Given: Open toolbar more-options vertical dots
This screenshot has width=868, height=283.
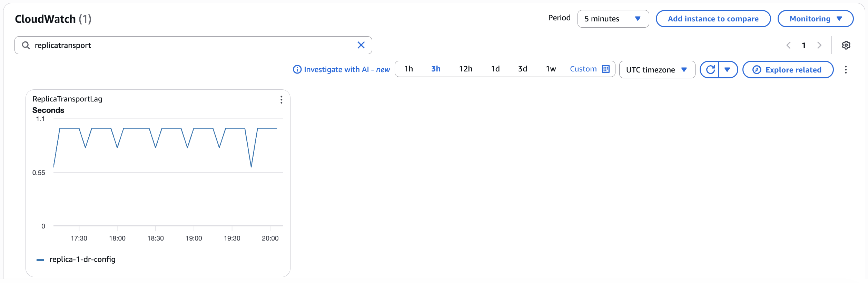Looking at the screenshot, I should 846,70.
